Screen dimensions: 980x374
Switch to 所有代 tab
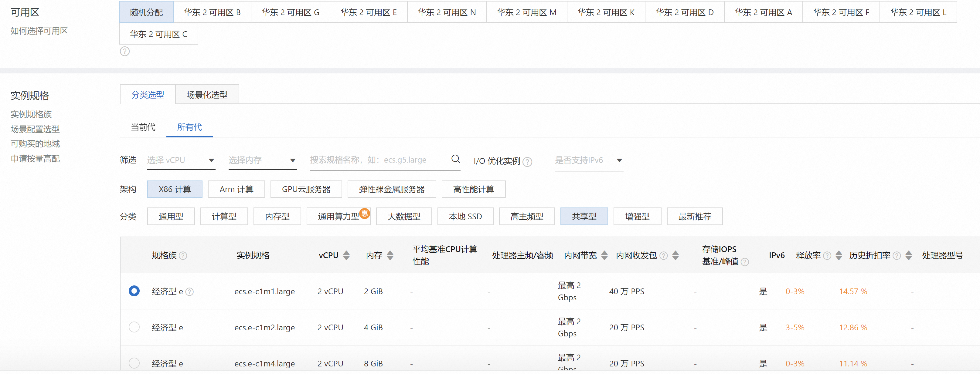pos(189,127)
